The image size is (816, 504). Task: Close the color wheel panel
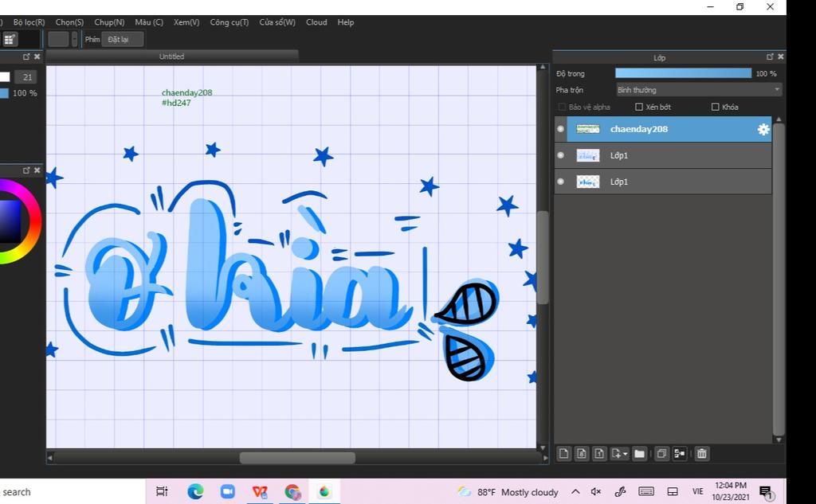coord(37,170)
